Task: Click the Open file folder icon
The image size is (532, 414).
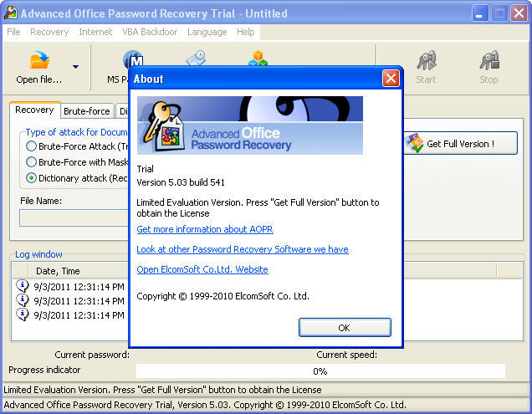Action: tap(39, 60)
